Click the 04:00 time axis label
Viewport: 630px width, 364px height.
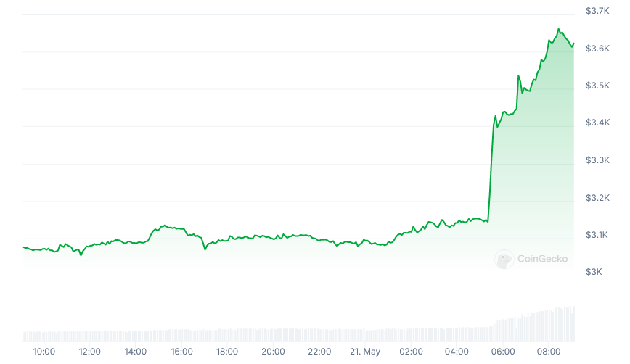(x=457, y=352)
